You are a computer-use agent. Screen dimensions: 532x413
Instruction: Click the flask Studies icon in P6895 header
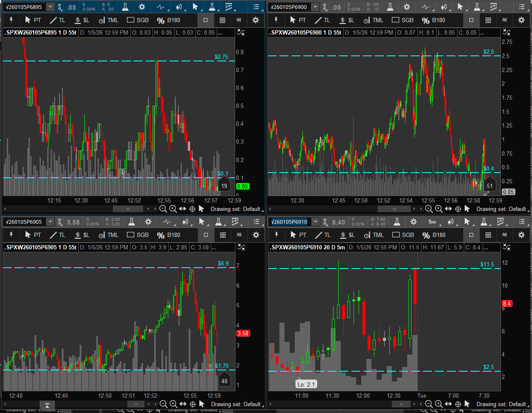pos(125,7)
